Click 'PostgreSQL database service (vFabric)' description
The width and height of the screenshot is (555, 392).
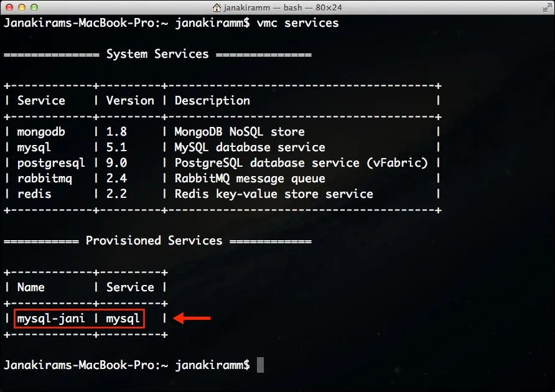301,163
